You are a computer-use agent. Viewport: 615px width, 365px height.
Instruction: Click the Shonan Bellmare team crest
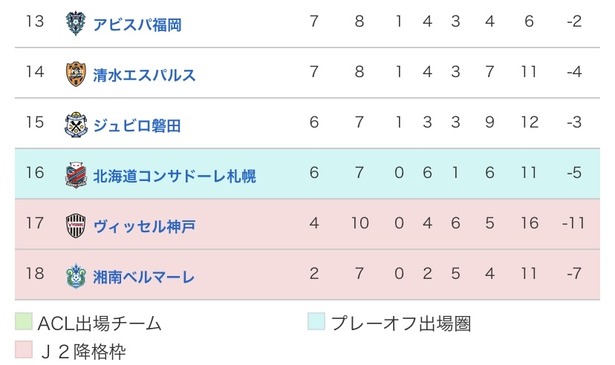point(76,276)
